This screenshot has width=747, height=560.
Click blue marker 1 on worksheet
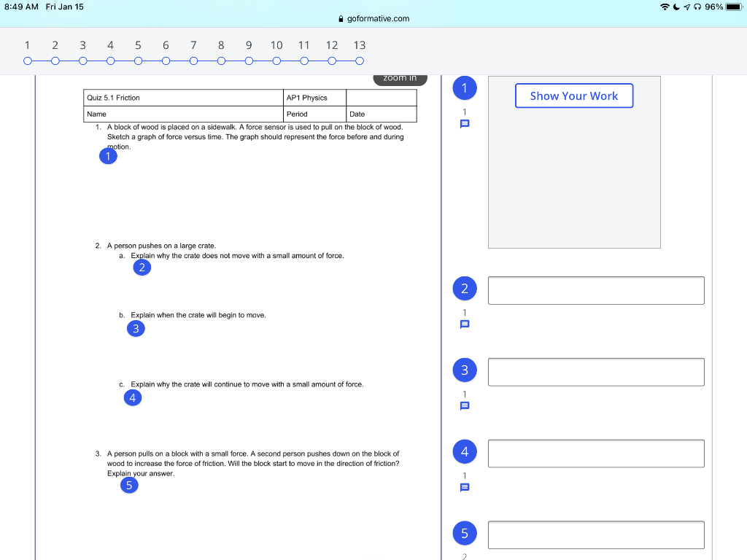click(108, 156)
